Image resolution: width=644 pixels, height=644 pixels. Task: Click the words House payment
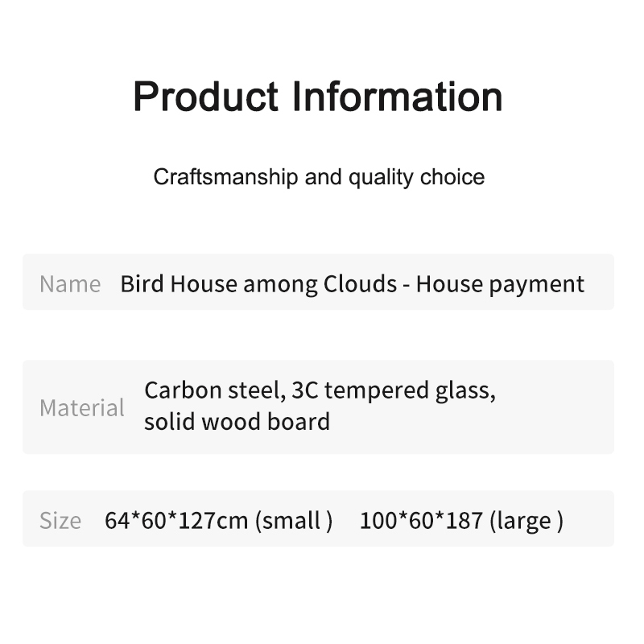tap(500, 283)
